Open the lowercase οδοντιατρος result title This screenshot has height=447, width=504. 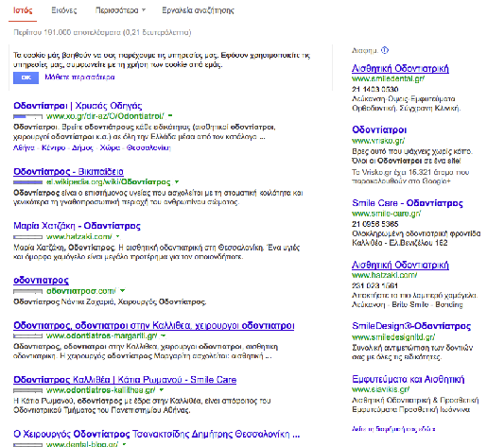pyautogui.click(x=41, y=281)
